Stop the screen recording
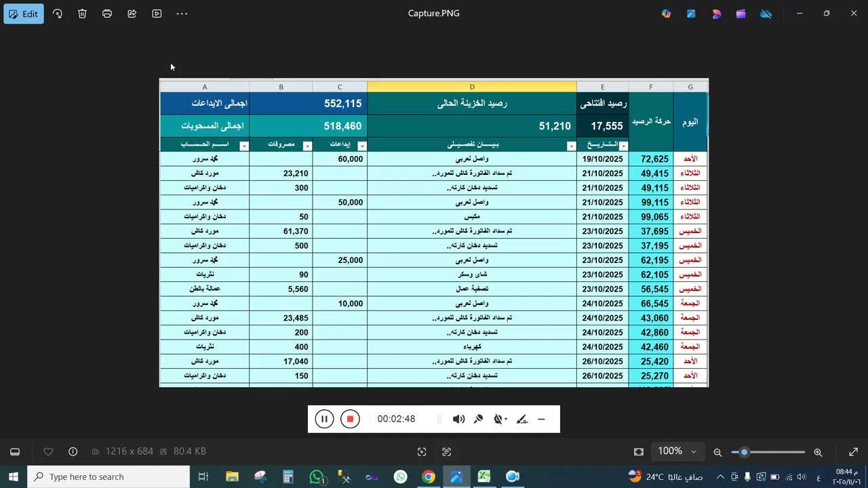 350,419
